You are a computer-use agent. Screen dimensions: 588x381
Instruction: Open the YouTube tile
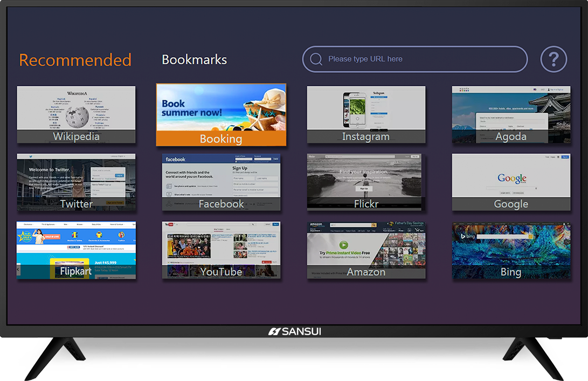tap(222, 250)
